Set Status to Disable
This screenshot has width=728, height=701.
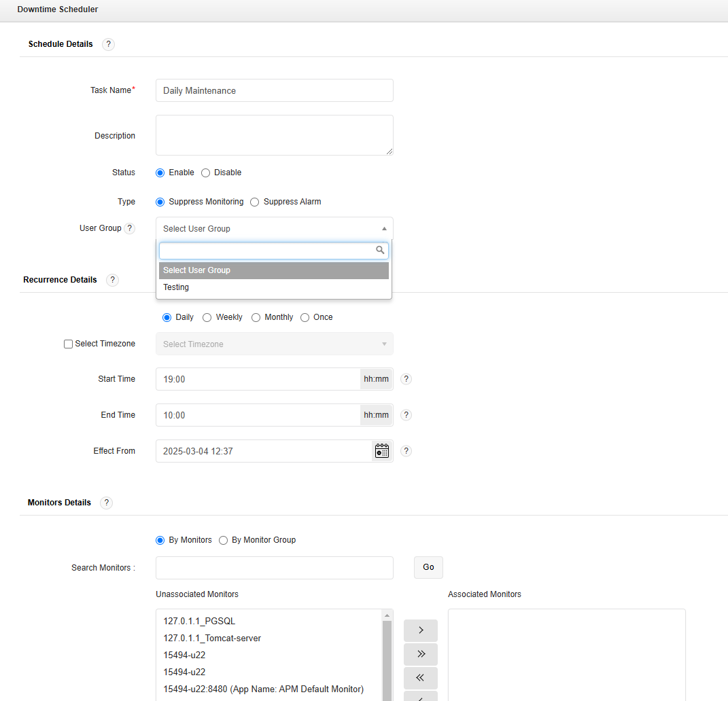(204, 173)
